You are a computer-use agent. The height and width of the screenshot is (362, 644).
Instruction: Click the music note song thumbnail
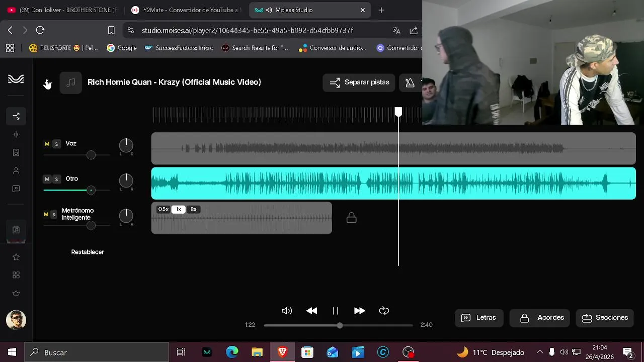pos(71,82)
